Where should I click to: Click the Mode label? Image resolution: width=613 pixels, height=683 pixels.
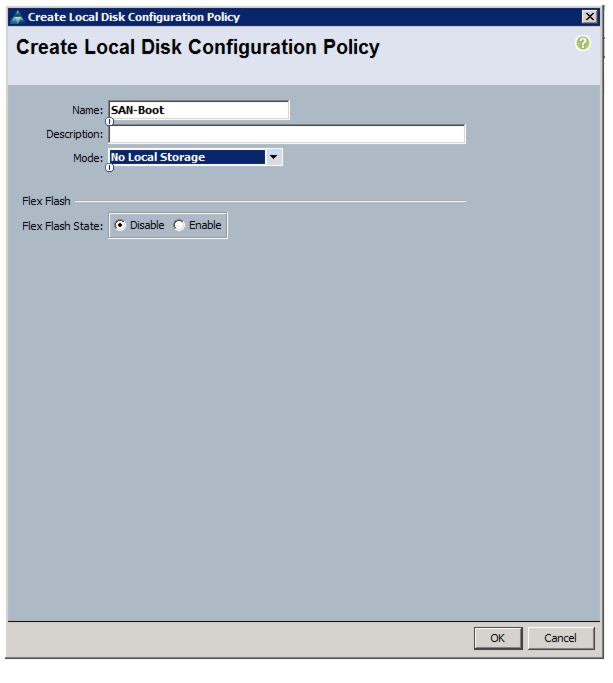coord(88,158)
